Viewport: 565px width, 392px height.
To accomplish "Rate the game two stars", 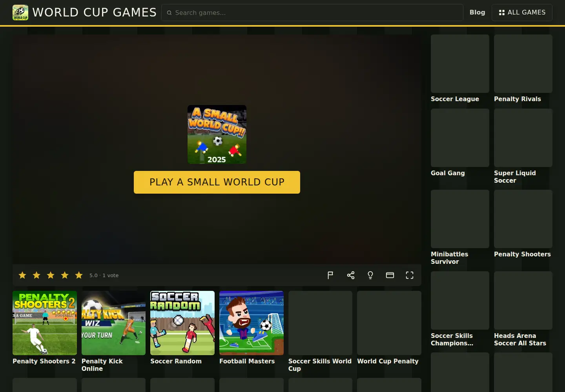I will (36, 275).
